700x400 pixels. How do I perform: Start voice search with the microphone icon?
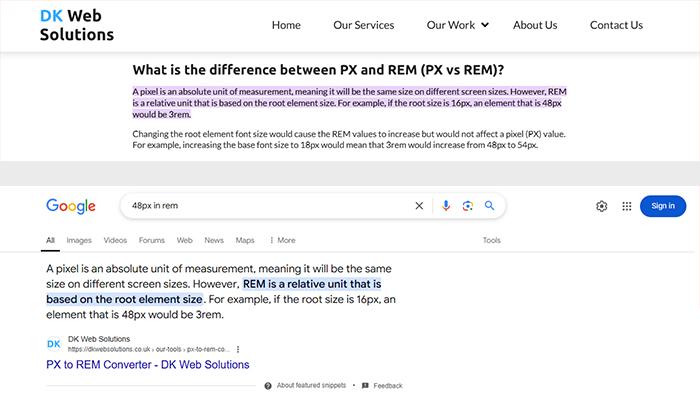[x=446, y=205]
